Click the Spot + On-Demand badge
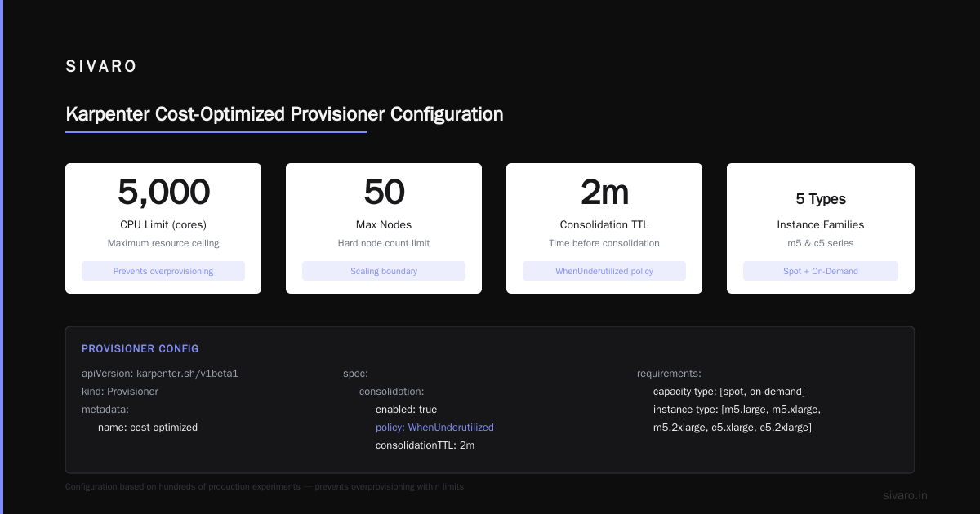Viewport: 980px width, 514px height. pyautogui.click(x=821, y=271)
